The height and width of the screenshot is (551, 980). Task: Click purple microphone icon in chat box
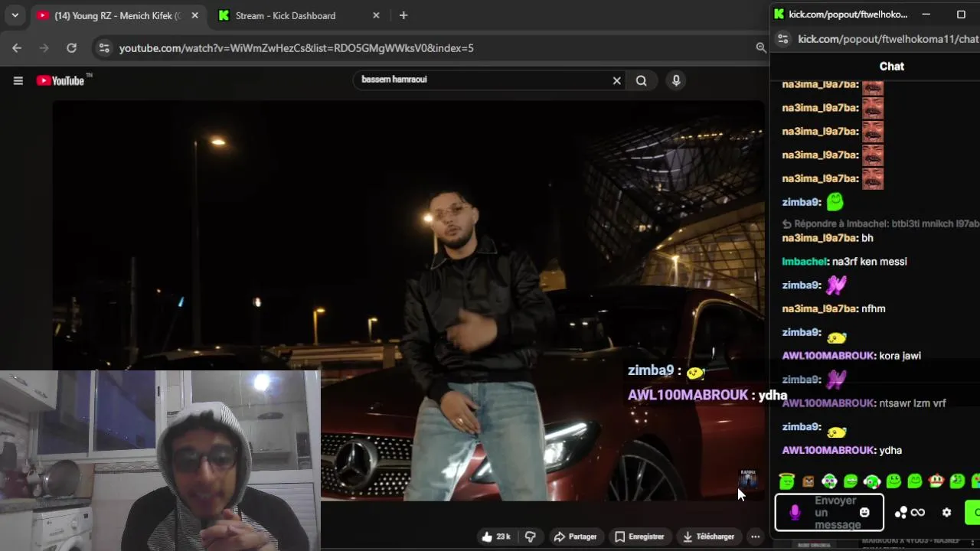(795, 513)
